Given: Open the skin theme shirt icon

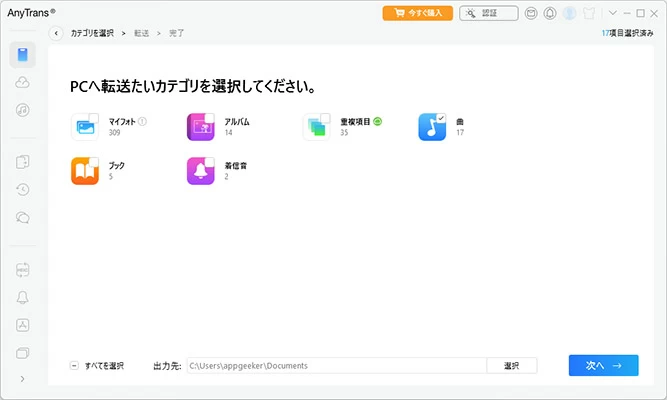Looking at the screenshot, I should click(x=589, y=14).
